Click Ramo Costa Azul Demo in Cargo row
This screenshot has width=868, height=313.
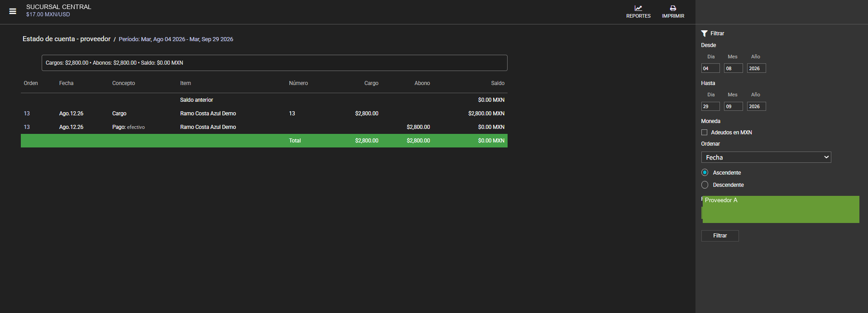(208, 114)
